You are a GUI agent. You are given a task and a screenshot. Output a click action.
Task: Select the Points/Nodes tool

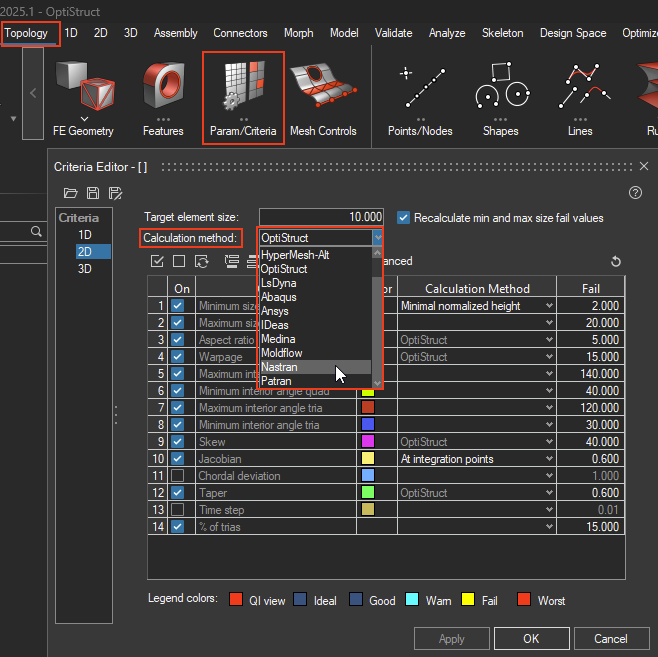pyautogui.click(x=420, y=99)
